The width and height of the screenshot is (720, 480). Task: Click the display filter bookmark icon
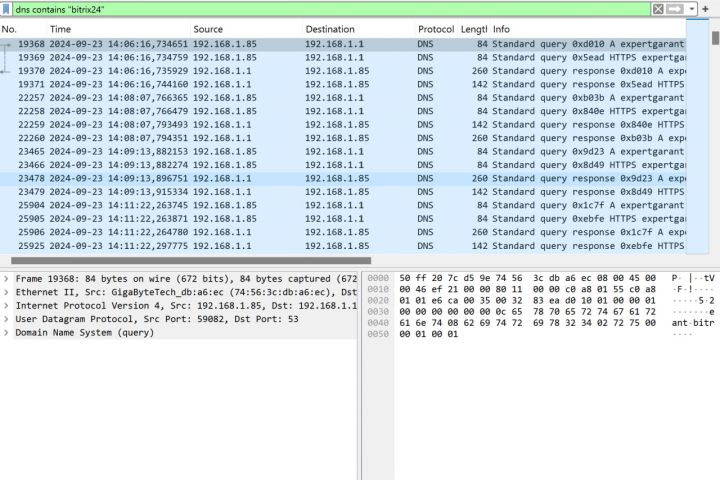coord(6,9)
